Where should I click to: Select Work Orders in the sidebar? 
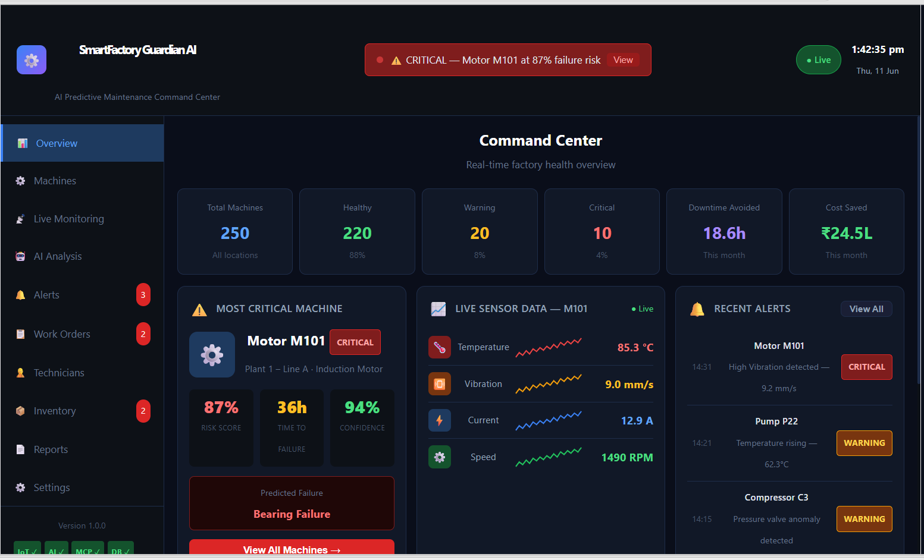[82, 334]
